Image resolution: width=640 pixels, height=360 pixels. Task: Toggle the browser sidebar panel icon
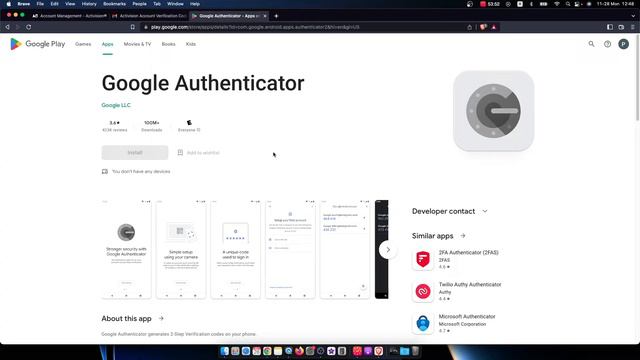(610, 27)
